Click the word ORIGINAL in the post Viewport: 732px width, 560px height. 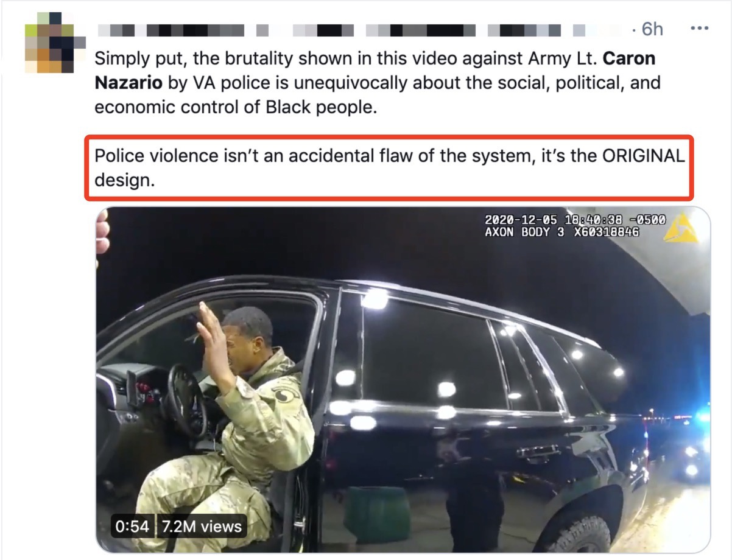pyautogui.click(x=643, y=155)
